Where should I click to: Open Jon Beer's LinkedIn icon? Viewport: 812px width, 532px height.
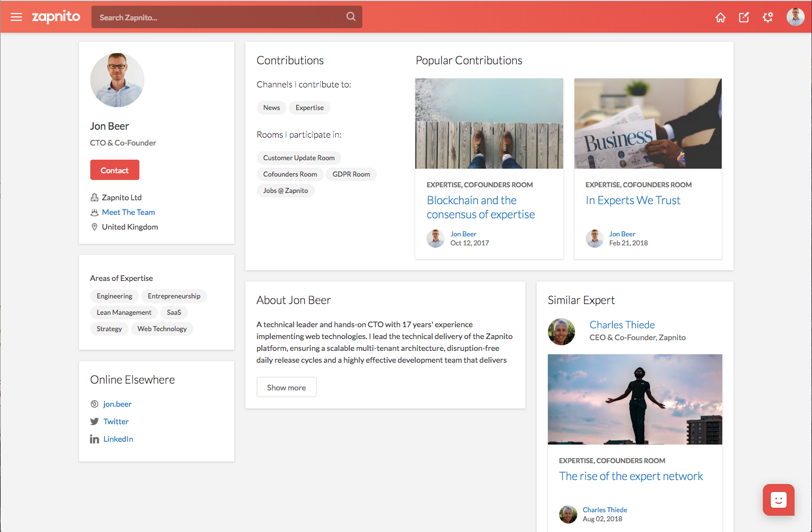pos(94,439)
